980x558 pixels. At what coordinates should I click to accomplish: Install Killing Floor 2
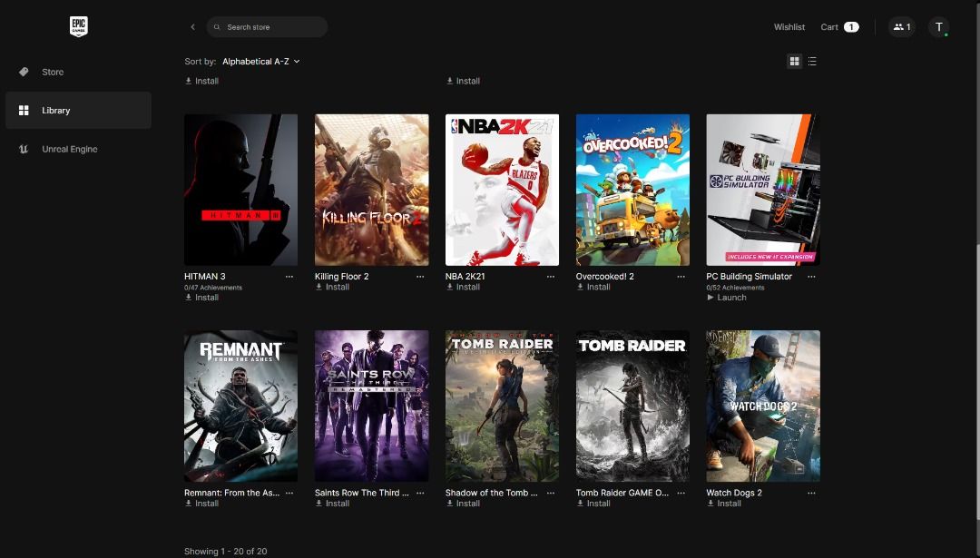337,287
